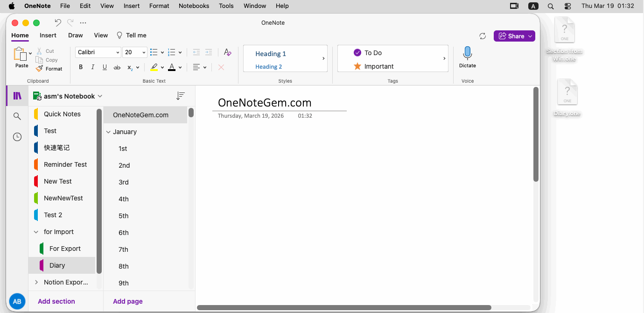Click the Format Painter brush icon
Image resolution: width=644 pixels, height=313 pixels.
[x=40, y=69]
